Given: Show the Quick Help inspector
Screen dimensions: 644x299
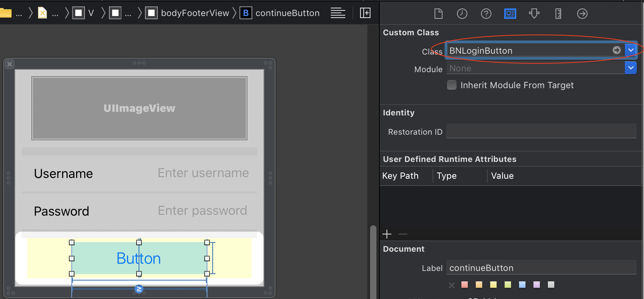Looking at the screenshot, I should (x=486, y=14).
